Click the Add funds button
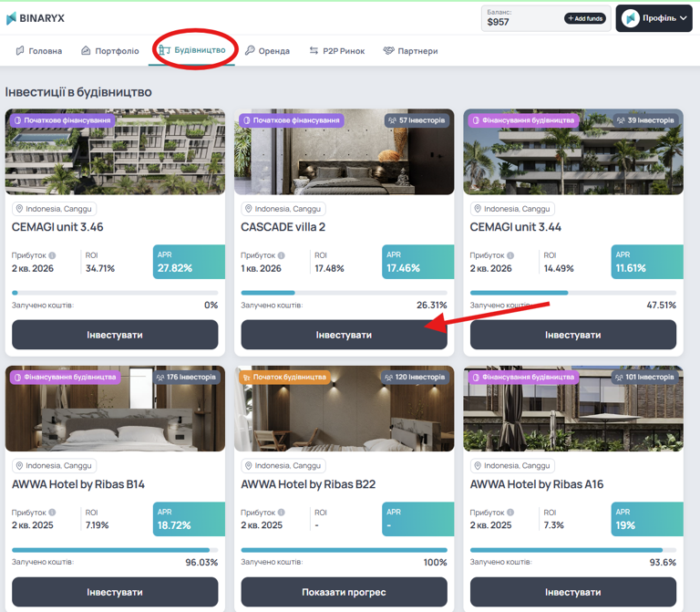This screenshot has width=700, height=612. tap(585, 18)
